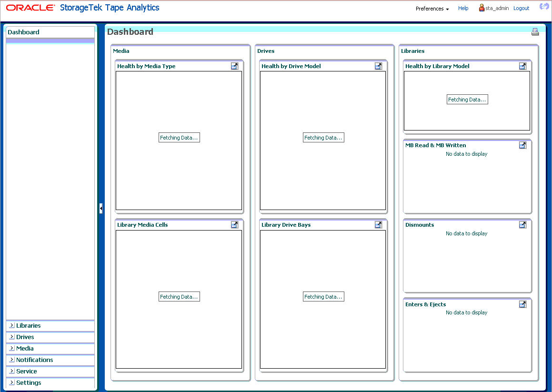The height and width of the screenshot is (392, 552).
Task: Expand the Media navigation section
Action: click(12, 348)
